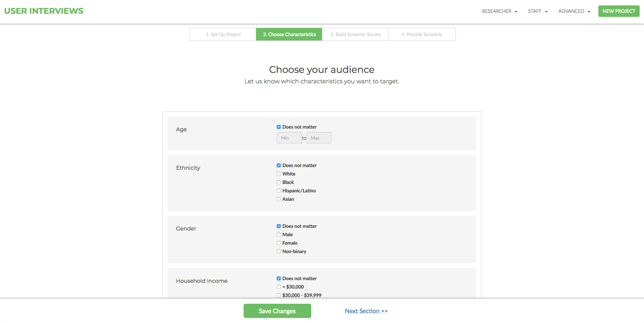
Task: Click the NEW PROJECT button
Action: (x=618, y=11)
